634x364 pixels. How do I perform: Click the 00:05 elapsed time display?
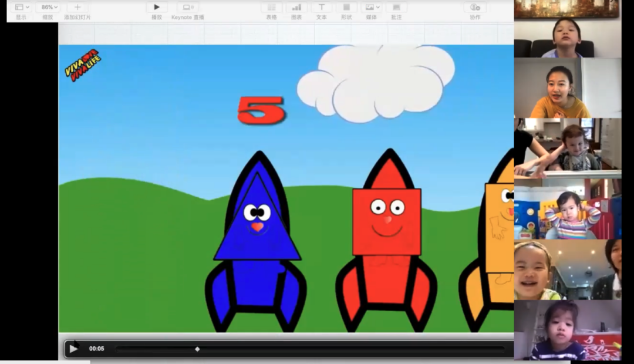97,349
